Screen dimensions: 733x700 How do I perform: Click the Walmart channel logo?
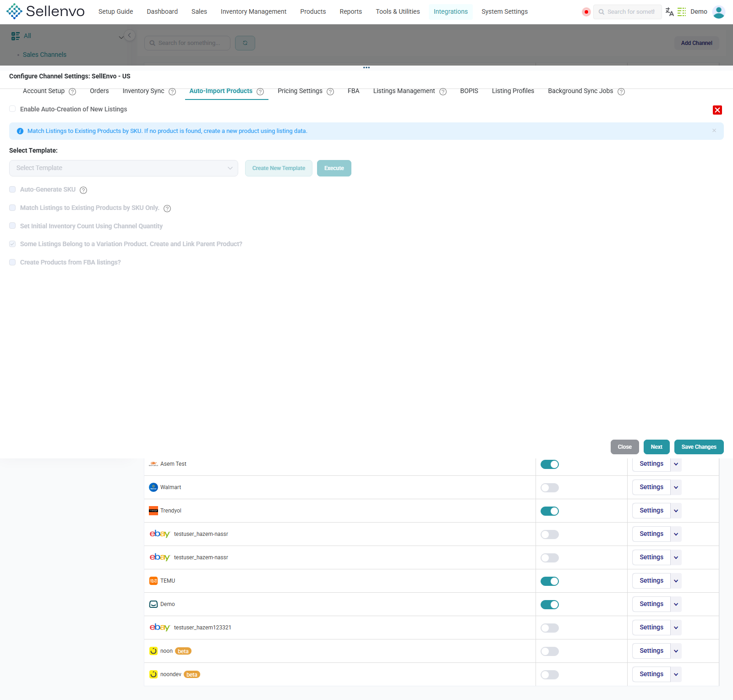pyautogui.click(x=153, y=487)
